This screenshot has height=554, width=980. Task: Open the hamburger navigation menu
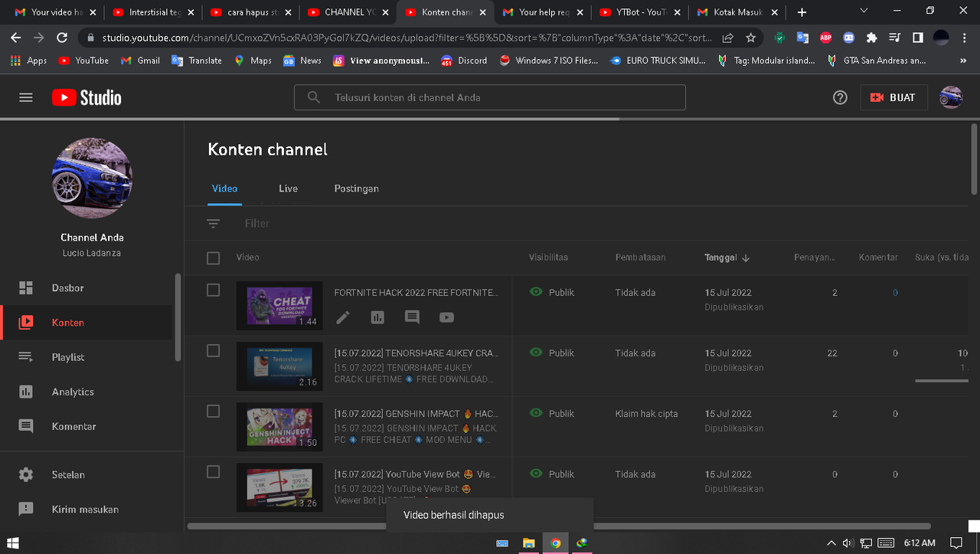26,97
